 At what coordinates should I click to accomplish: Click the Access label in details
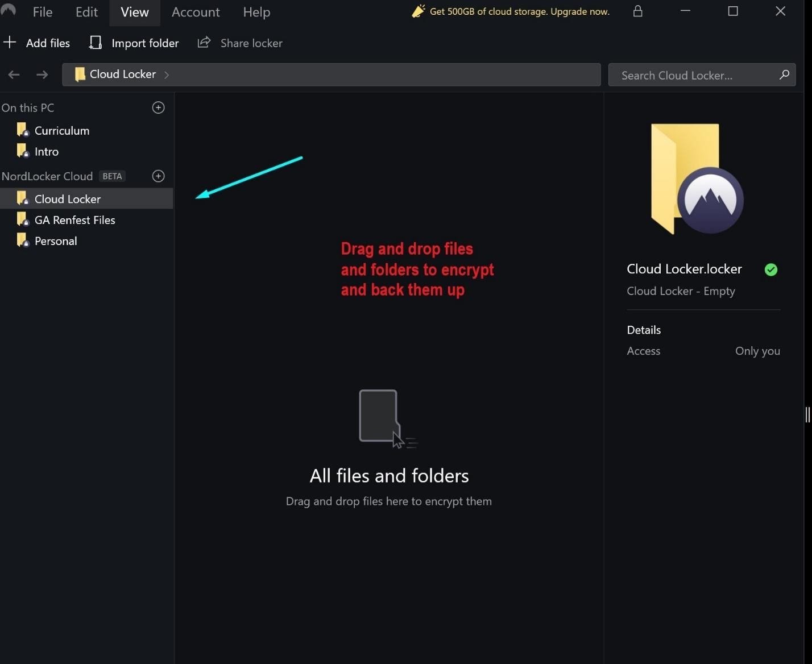tap(643, 351)
